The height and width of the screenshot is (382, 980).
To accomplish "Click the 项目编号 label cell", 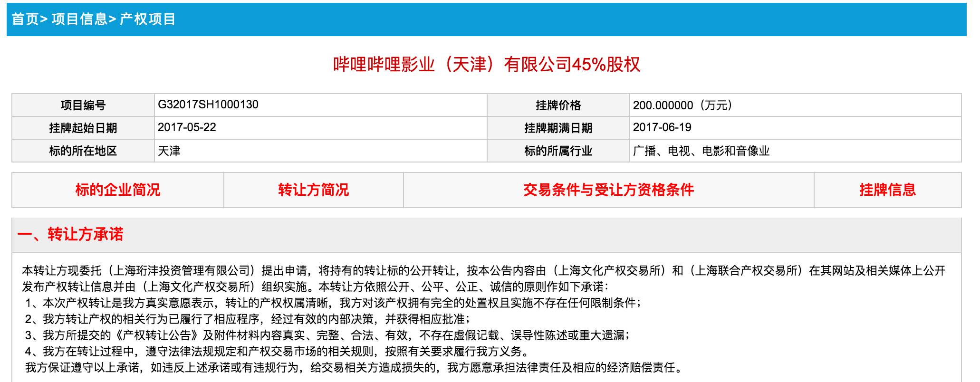I will coord(83,105).
